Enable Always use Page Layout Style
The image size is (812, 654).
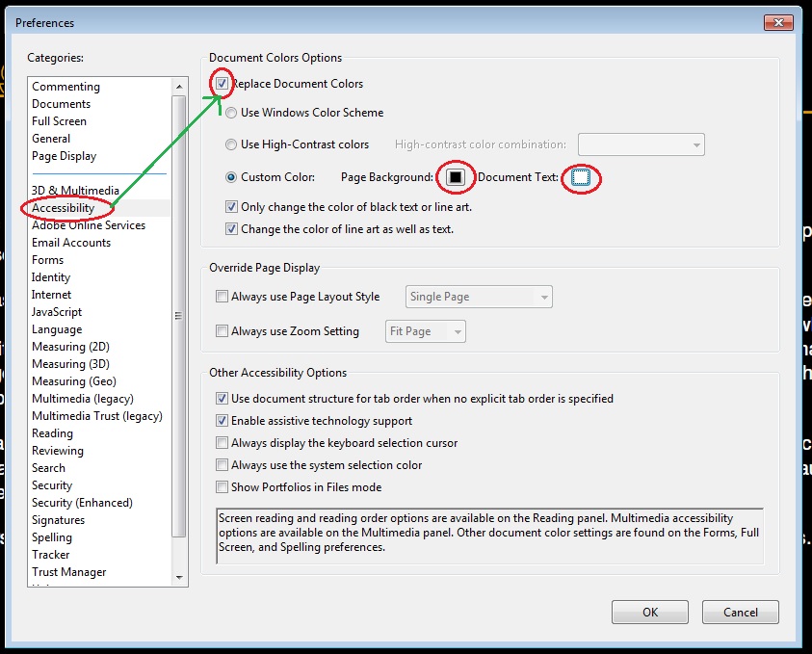click(x=222, y=296)
